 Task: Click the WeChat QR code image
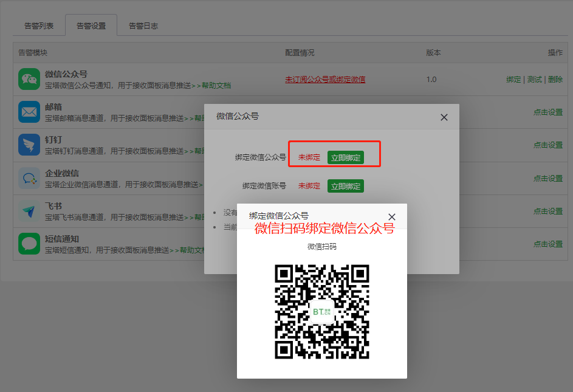pyautogui.click(x=322, y=312)
